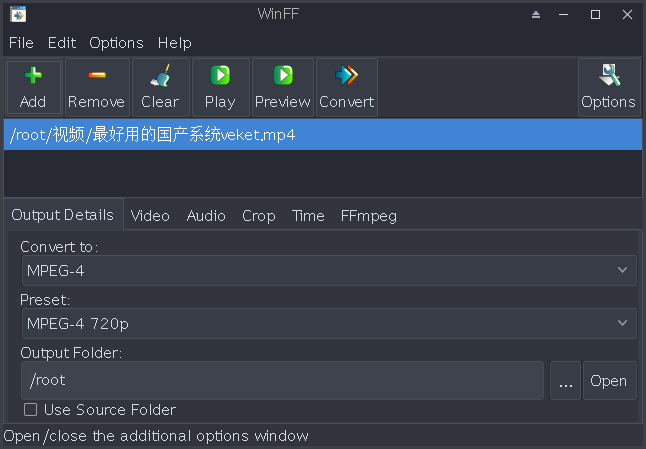Click the keep-above arrow button in title bar

tap(536, 15)
